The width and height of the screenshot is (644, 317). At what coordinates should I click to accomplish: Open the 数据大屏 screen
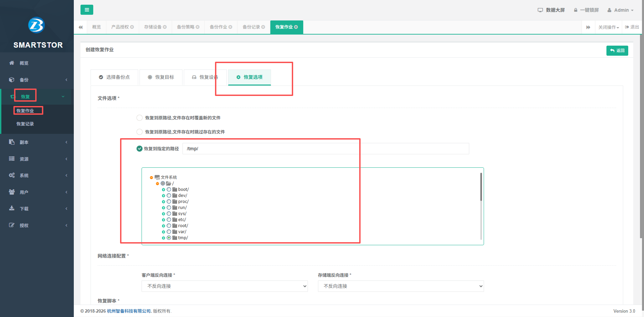coord(551,10)
